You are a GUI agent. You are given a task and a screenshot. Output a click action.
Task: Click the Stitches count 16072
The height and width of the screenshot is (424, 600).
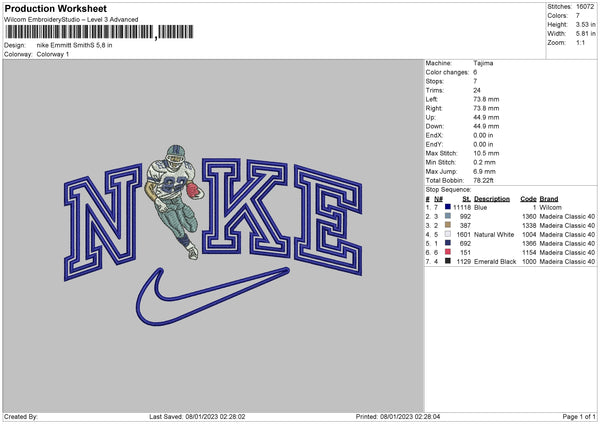click(585, 7)
